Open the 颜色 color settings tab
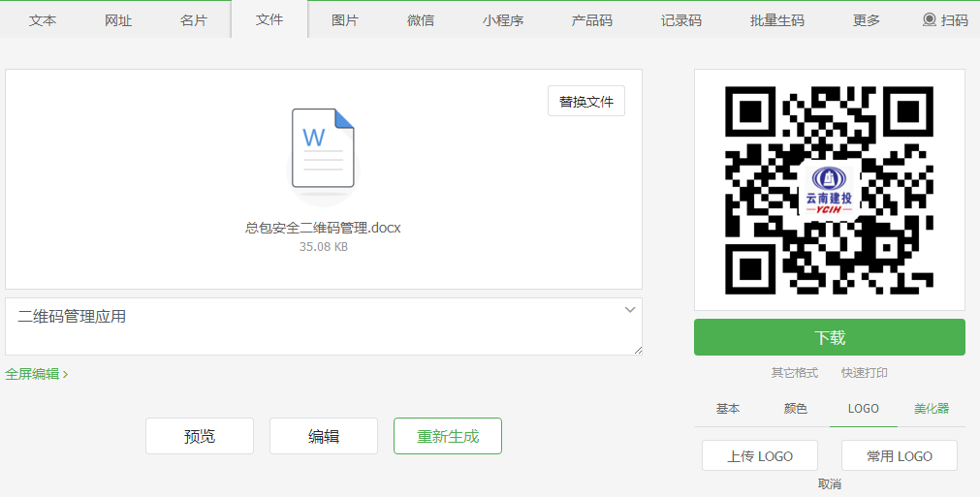 pos(796,409)
